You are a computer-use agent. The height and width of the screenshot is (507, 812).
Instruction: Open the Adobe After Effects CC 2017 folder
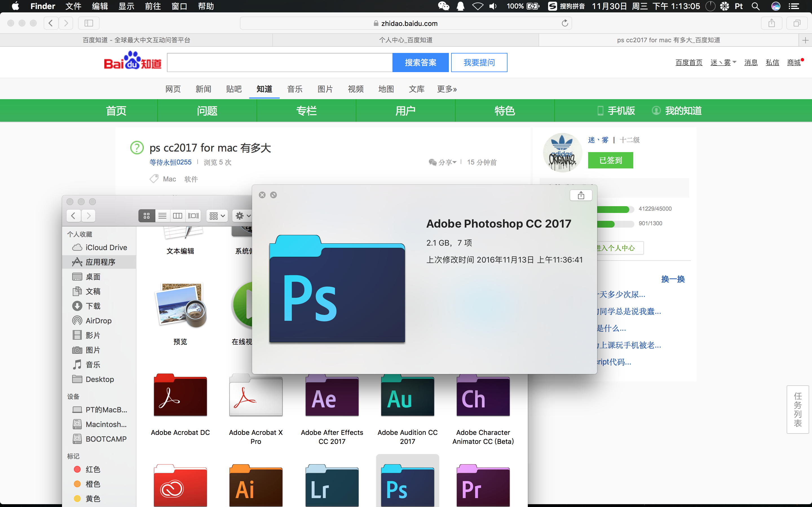coord(332,397)
